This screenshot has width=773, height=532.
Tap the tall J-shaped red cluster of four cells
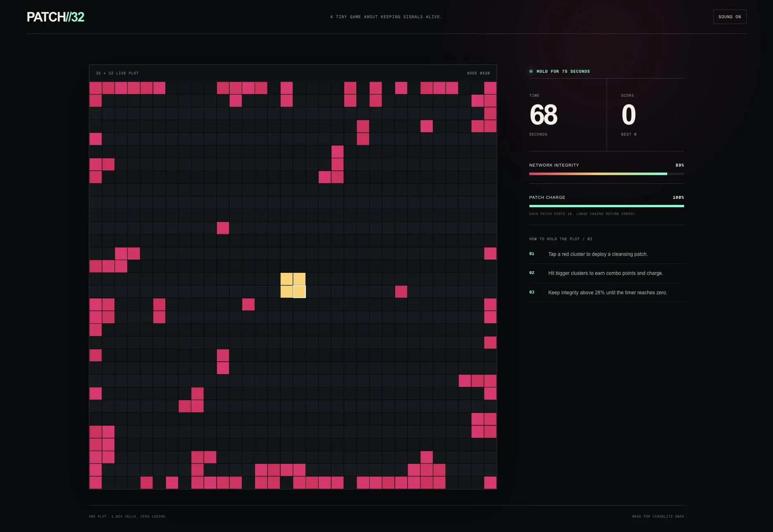[x=337, y=165]
